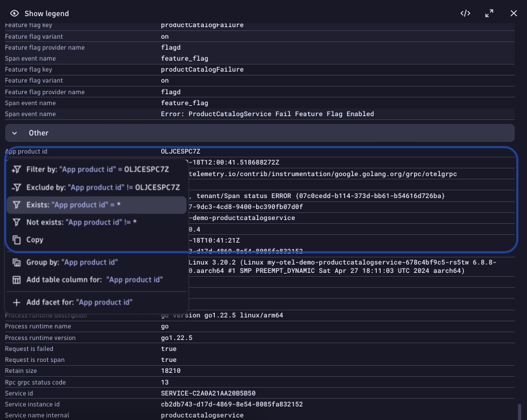Open the embed code </> view
The height and width of the screenshot is (420, 527).
[466, 13]
